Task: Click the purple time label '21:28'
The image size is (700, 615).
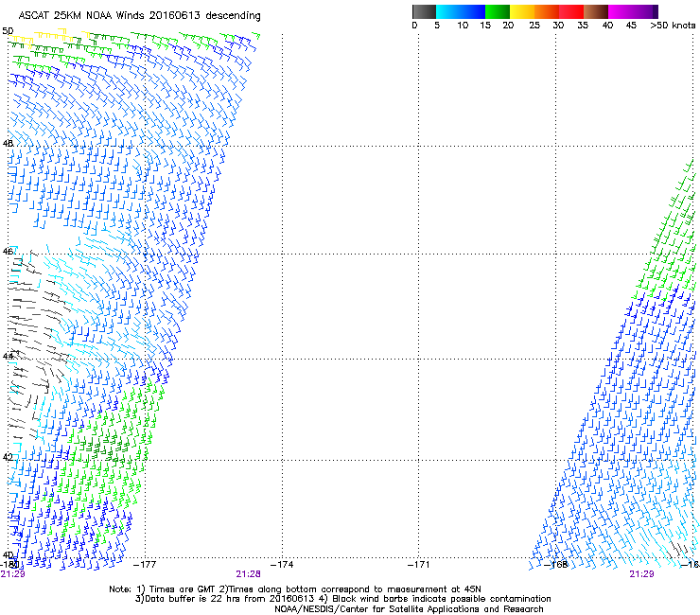Action: tap(248, 574)
